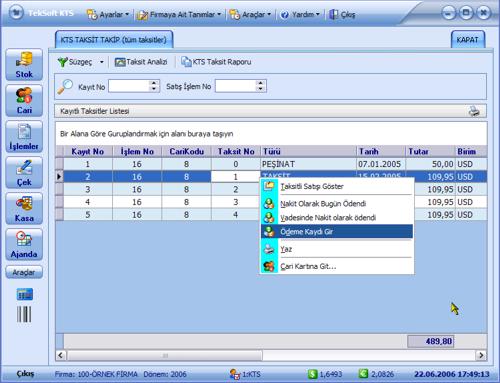The height and width of the screenshot is (383, 500).
Task: Choose Taksitli Satışı Göster menu entry
Action: pos(337,186)
